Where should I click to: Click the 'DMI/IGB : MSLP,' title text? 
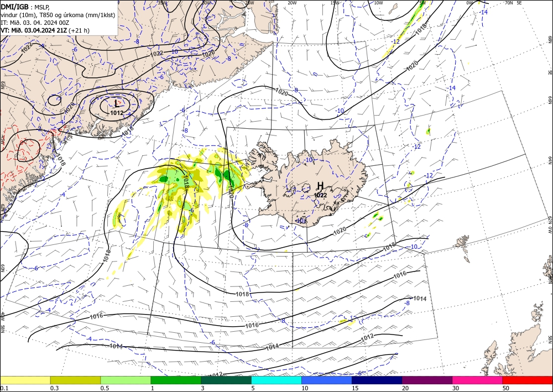pos(26,6)
